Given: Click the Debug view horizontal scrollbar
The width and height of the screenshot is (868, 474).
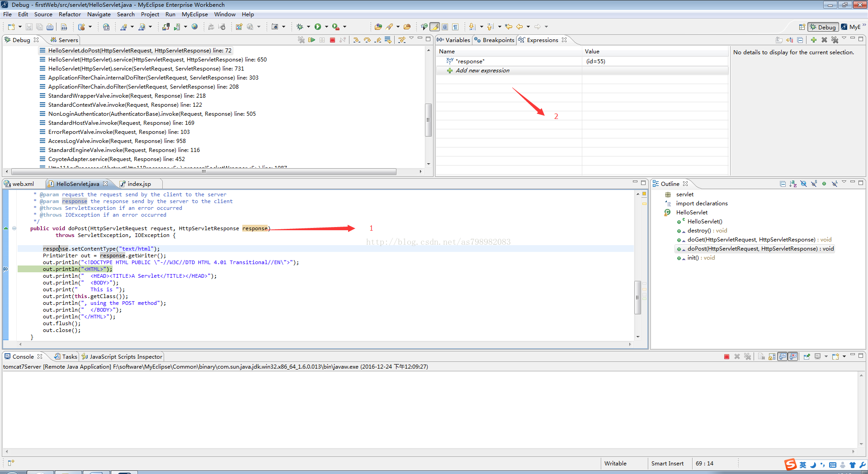Looking at the screenshot, I should (x=203, y=172).
